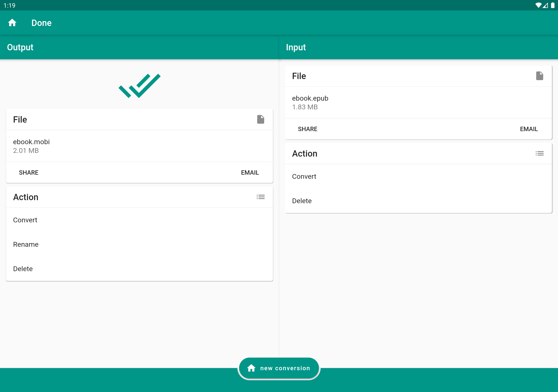Share the ebook.mobi output file
The image size is (558, 392).
(x=29, y=172)
